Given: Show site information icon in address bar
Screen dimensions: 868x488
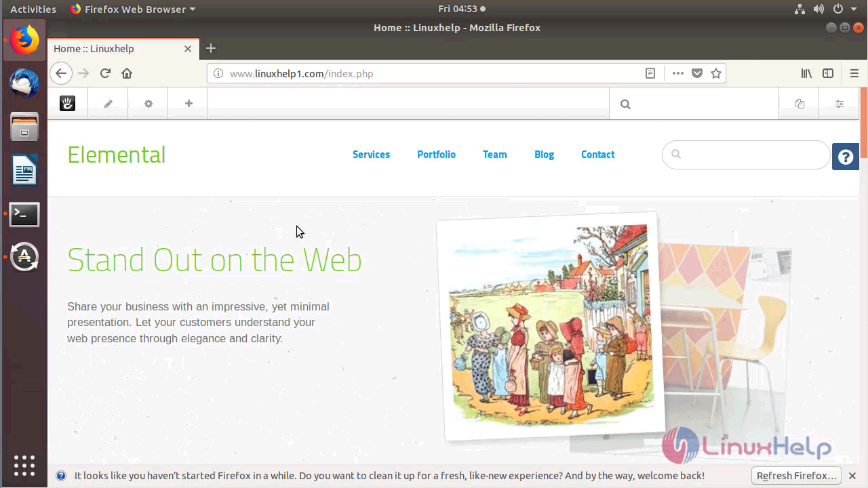Looking at the screenshot, I should (218, 73).
